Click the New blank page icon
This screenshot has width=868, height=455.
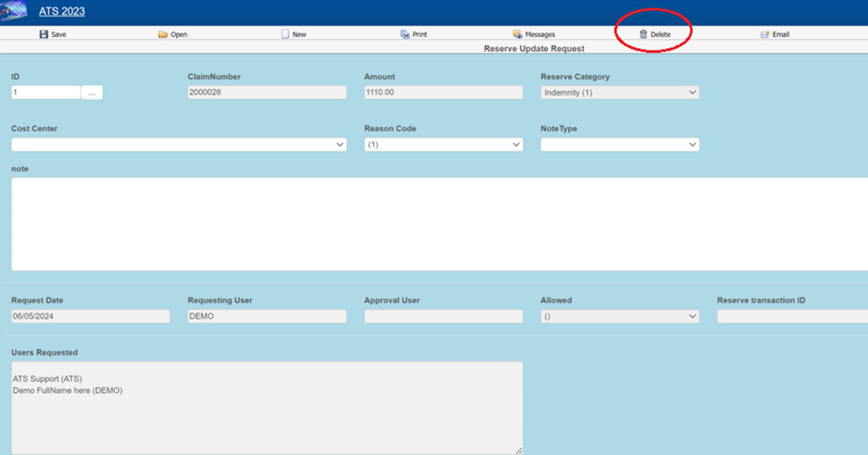285,34
